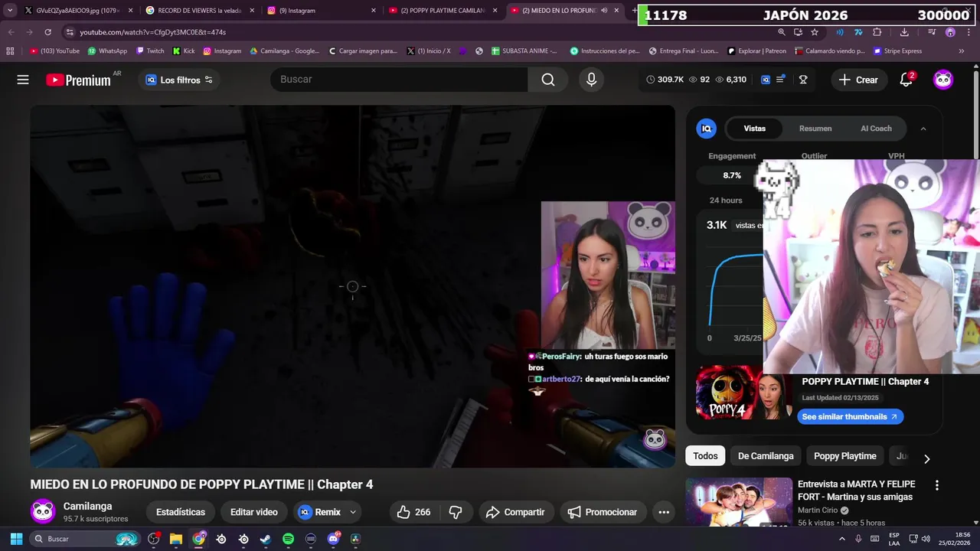Open more actions three-dot menu below the video
The height and width of the screenshot is (551, 980).
(x=664, y=512)
